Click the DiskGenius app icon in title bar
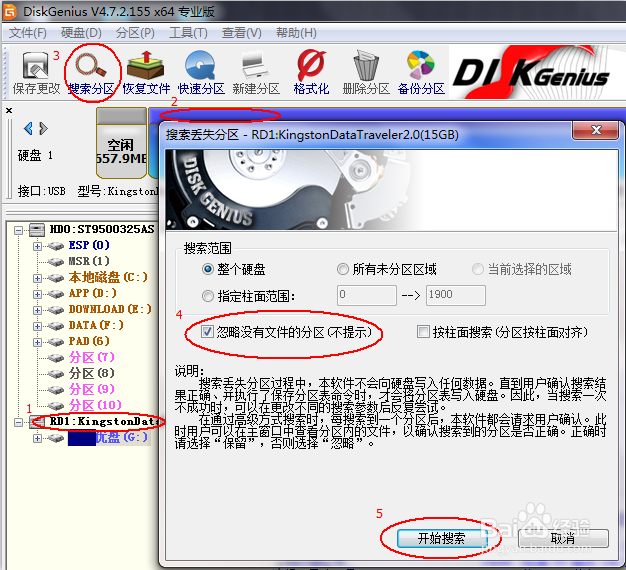626x570 pixels. coord(9,11)
